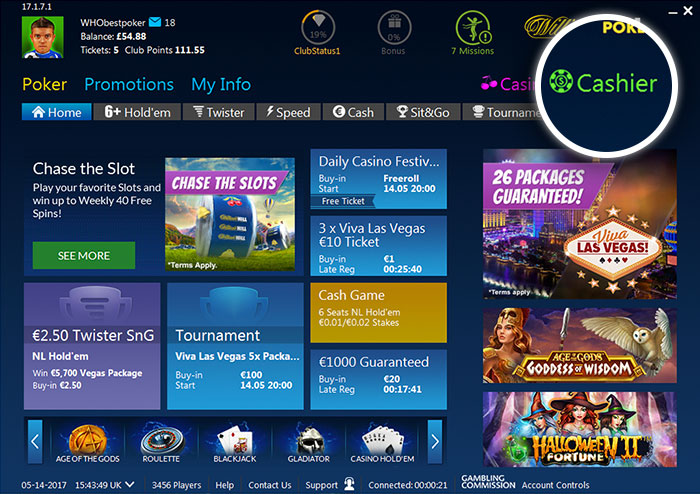Open the 7 Missions icon
This screenshot has height=494, width=700.
click(x=473, y=27)
